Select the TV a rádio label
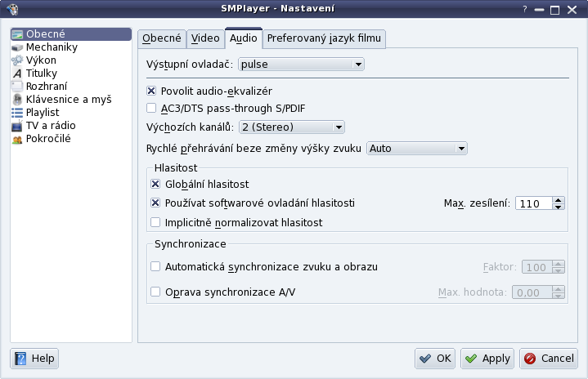Screen dimensions: 588x379 tap(51, 126)
